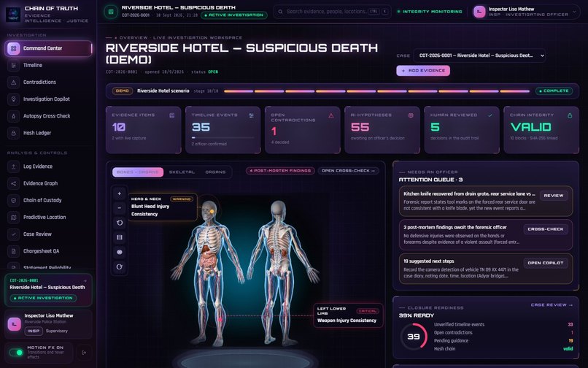Screen dimensions: 588x368
Task: Switch to the Organs view tab
Action: point(216,172)
